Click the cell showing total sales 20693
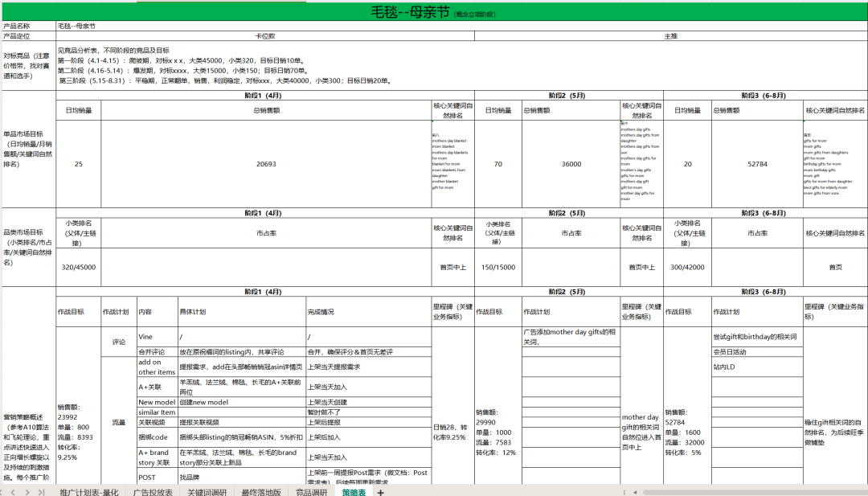Screen dimensions: 868x496 tap(266, 164)
